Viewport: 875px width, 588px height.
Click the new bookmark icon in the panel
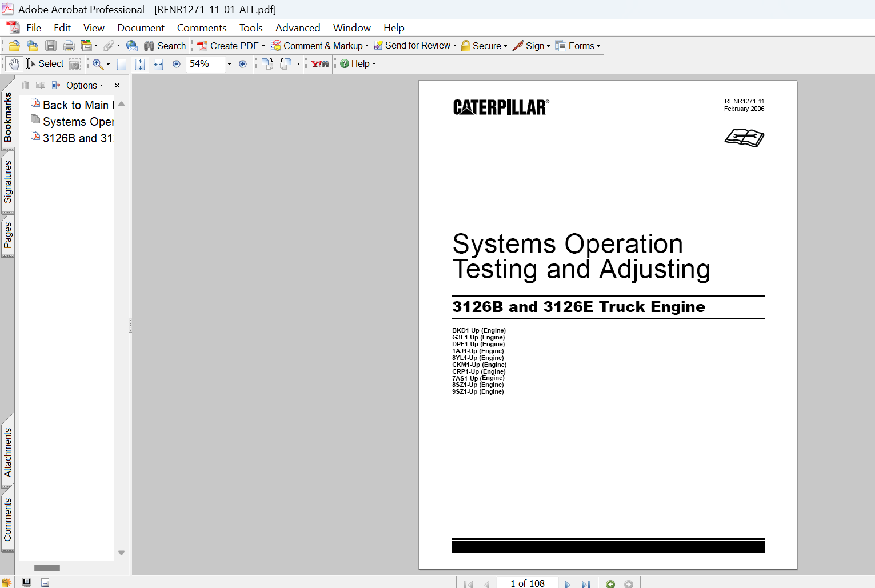41,85
